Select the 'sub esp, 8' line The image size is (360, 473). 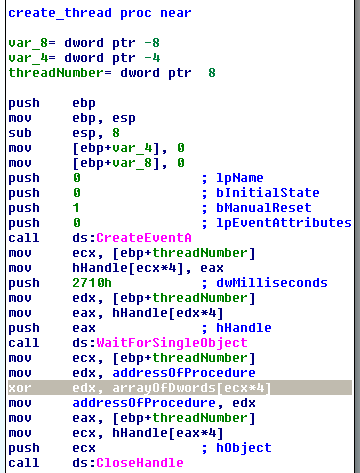pyautogui.click(x=64, y=133)
